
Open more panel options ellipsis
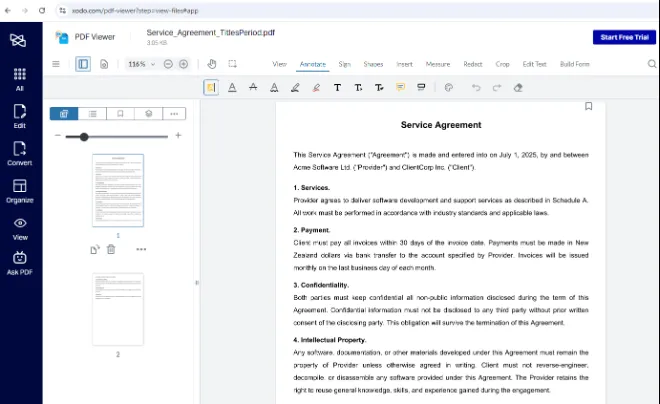coord(174,114)
